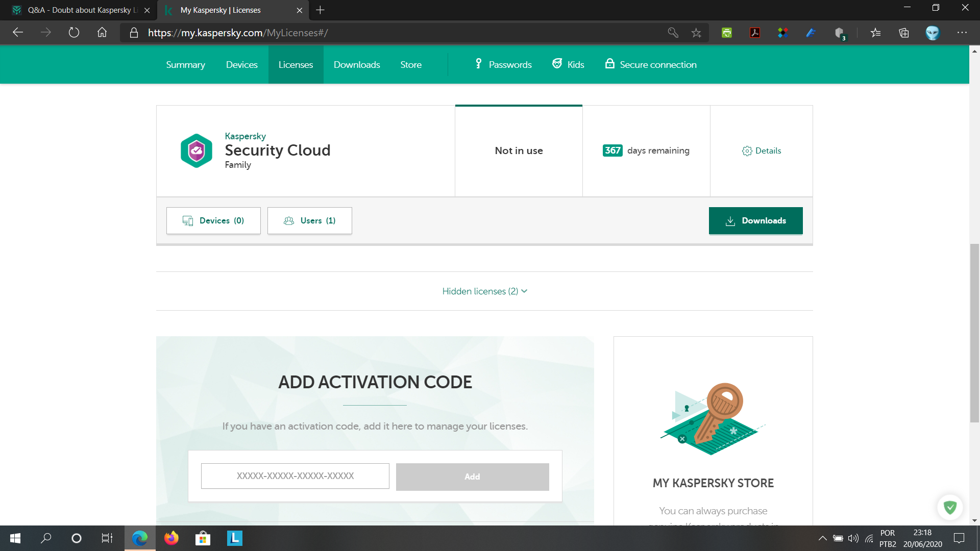Open Firefox from the Windows taskbar

171,538
